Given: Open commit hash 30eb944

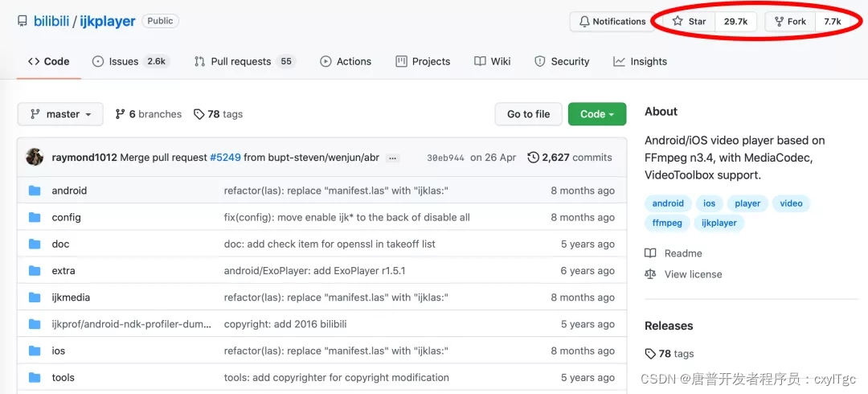Looking at the screenshot, I should pos(445,158).
